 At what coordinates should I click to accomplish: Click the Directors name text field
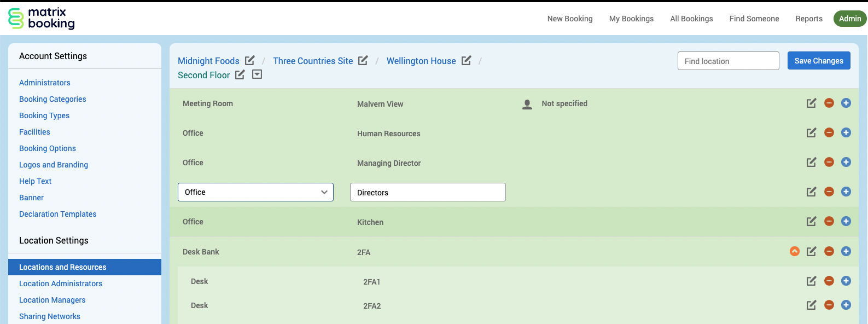(x=428, y=193)
